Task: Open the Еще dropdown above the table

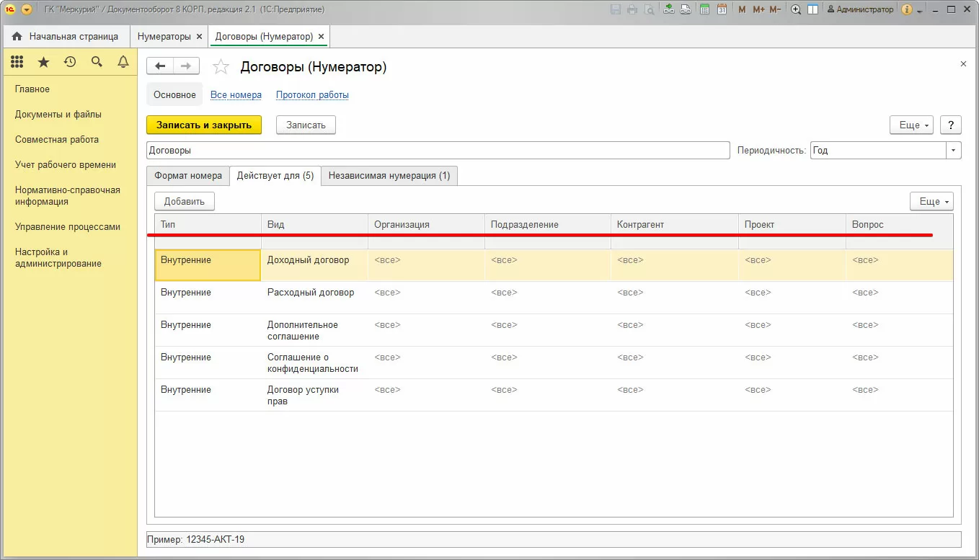Action: [931, 202]
